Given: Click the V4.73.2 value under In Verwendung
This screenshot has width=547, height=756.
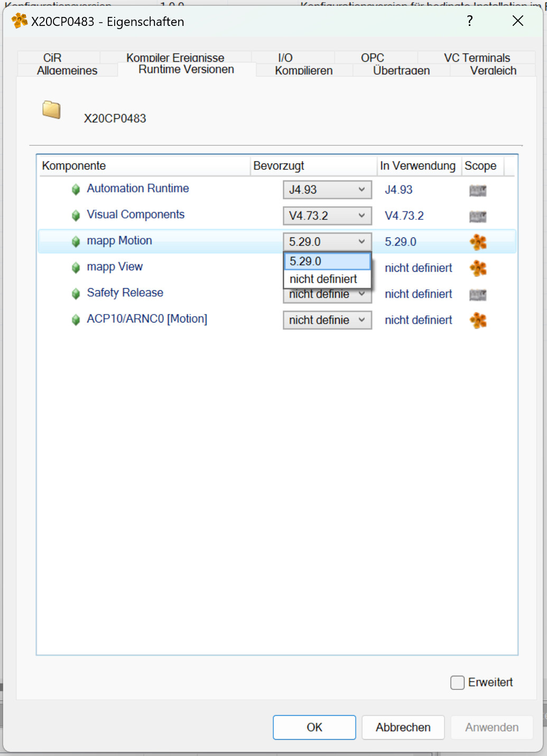Looking at the screenshot, I should [x=404, y=216].
